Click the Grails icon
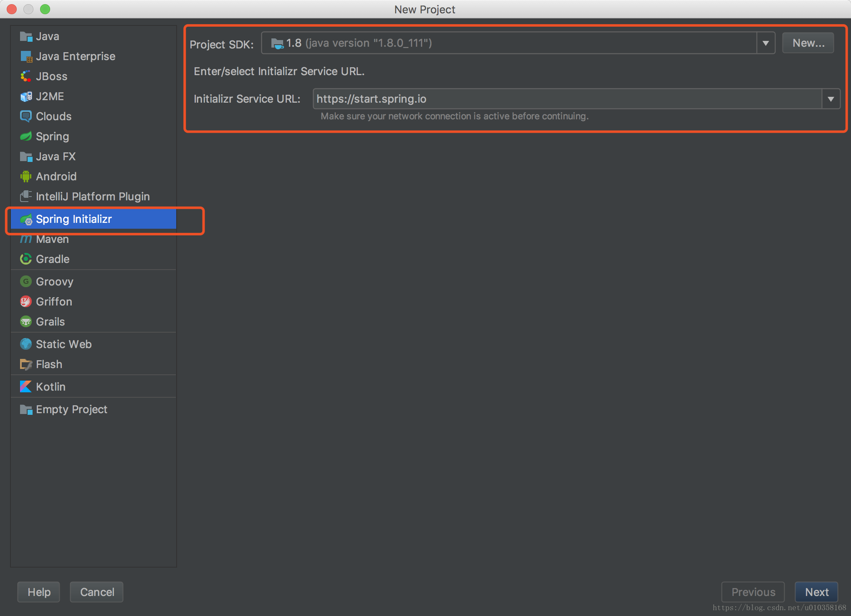The width and height of the screenshot is (851, 616). pyautogui.click(x=26, y=322)
